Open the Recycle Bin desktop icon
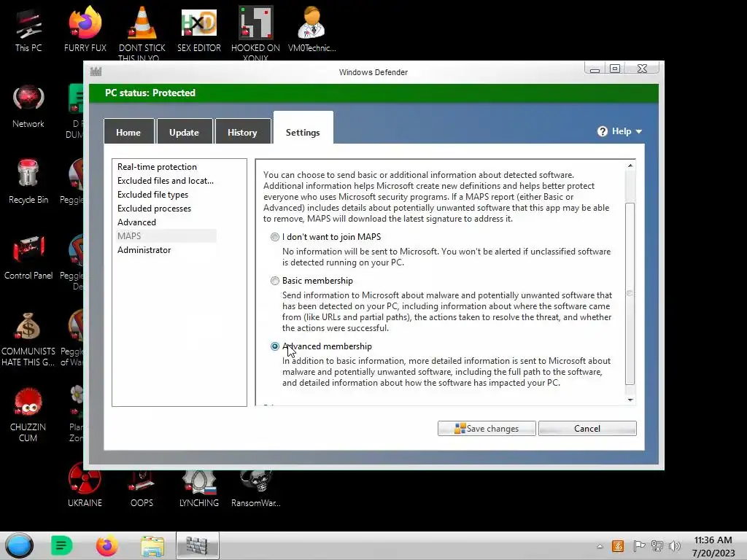 tap(28, 182)
